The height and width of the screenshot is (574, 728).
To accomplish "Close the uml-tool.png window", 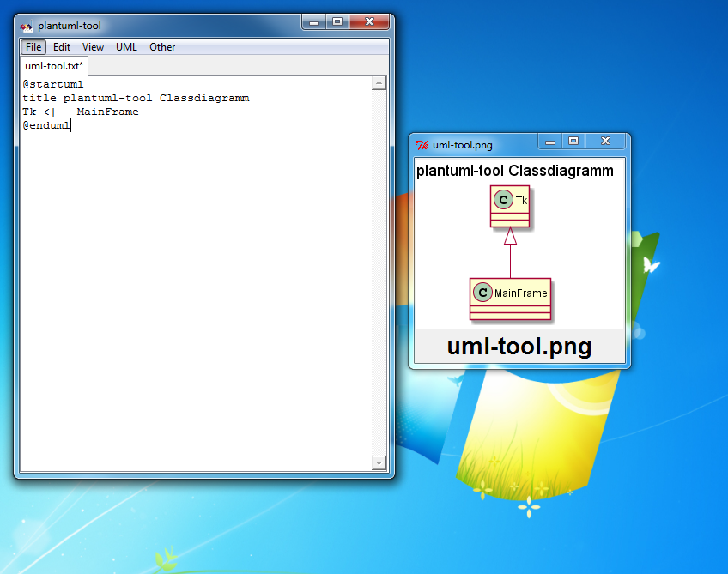I will [605, 141].
